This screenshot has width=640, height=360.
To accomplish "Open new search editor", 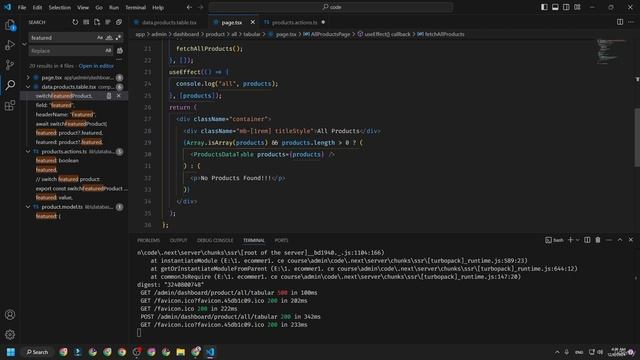I will coord(97,22).
